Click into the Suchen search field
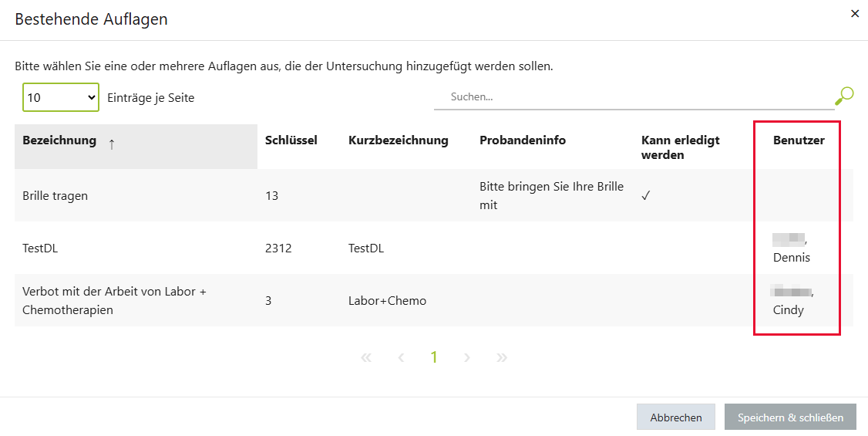The image size is (868, 436). tap(634, 97)
